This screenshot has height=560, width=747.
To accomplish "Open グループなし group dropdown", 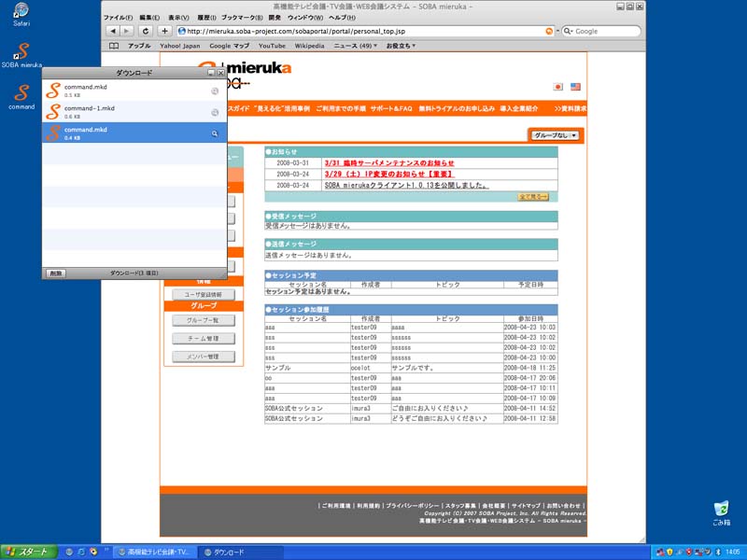I will 555,135.
